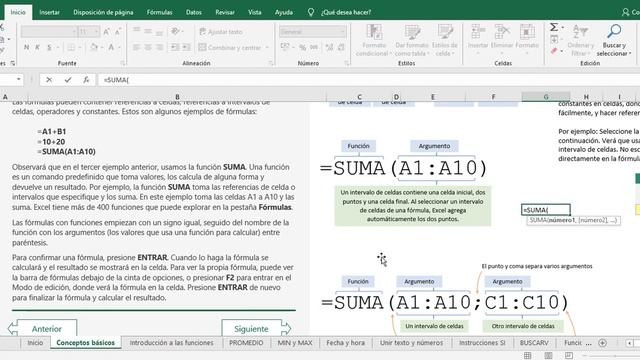Switch to Page Layout view icon

pyautogui.click(x=548, y=356)
